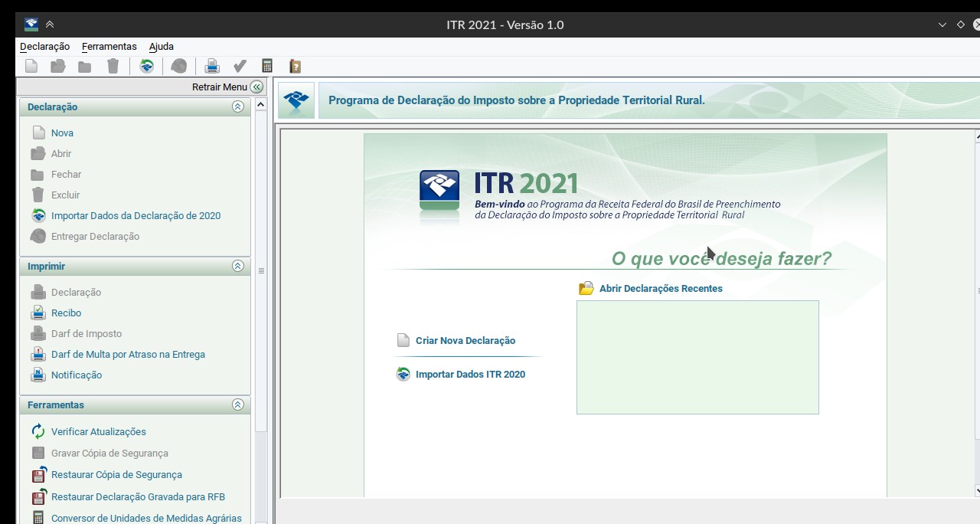Select Nova in the Declaração panel
980x524 pixels.
coord(62,133)
